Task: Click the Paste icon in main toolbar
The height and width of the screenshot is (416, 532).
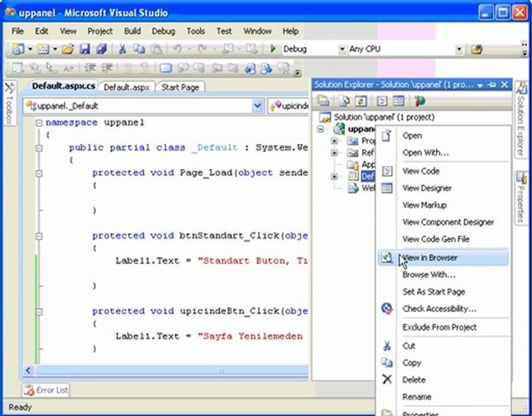Action: coord(156,49)
